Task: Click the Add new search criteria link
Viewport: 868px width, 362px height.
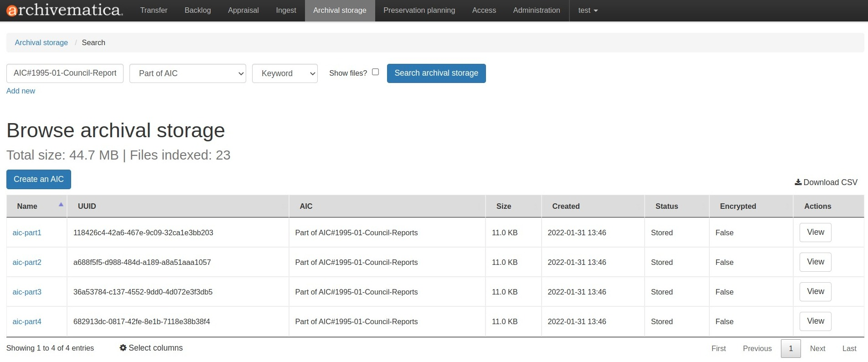Action: pos(21,91)
